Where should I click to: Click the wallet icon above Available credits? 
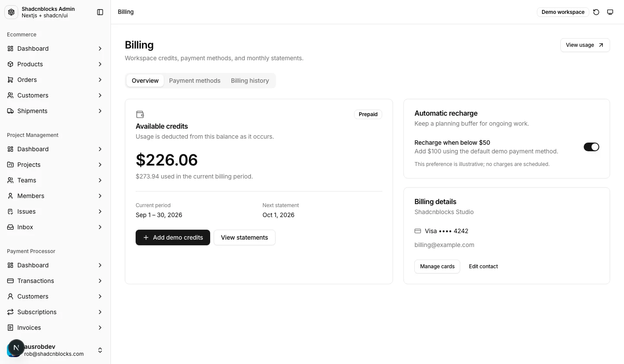coord(140,114)
